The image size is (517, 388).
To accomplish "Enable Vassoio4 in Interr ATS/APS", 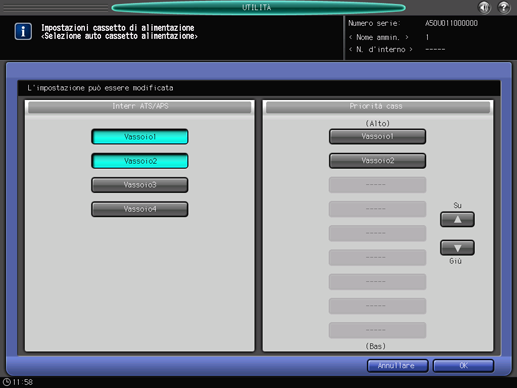I will tap(140, 209).
